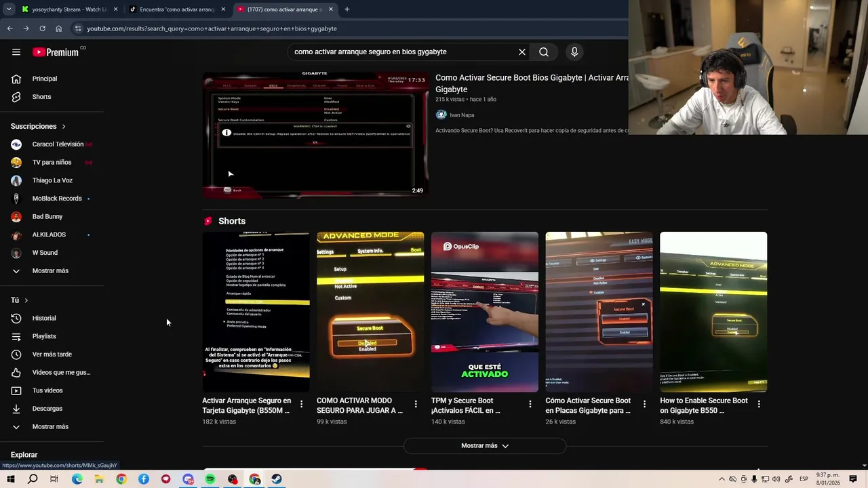Screen dimensions: 868x488
Task: Go to the YouTube Premium home logo
Action: pos(56,52)
